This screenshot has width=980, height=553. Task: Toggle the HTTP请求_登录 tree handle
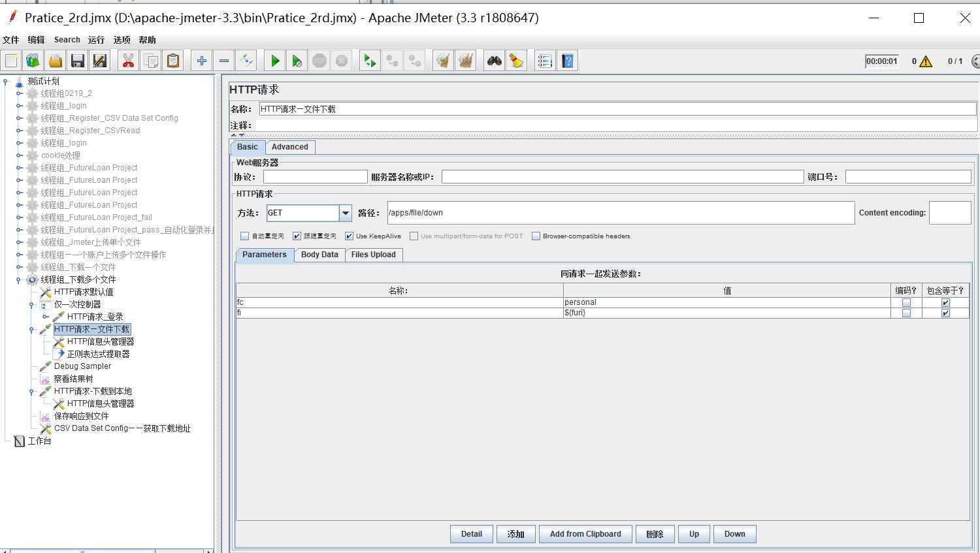(45, 317)
